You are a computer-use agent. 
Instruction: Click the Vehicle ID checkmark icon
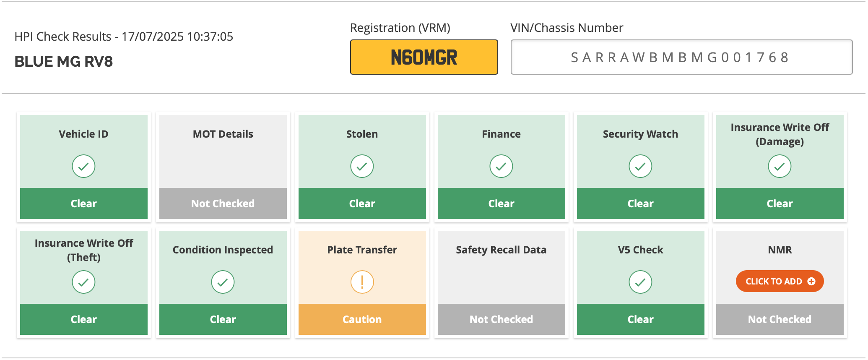pyautogui.click(x=83, y=166)
